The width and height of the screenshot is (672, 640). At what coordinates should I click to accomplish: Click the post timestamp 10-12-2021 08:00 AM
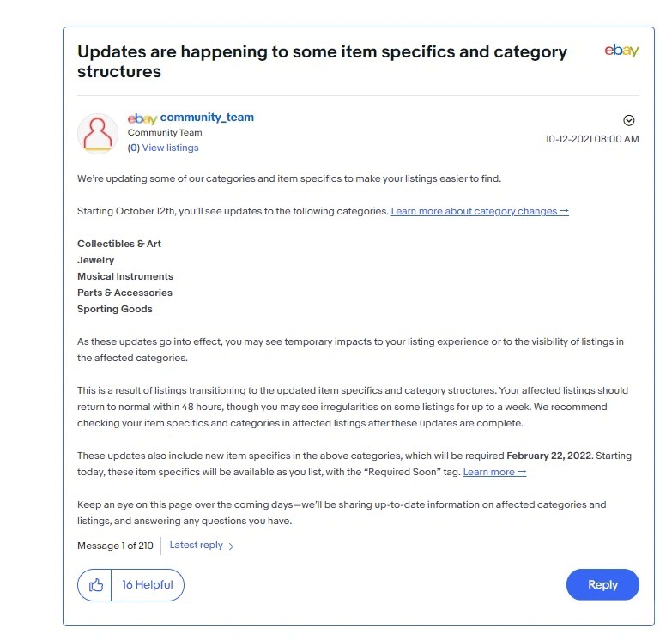[592, 139]
